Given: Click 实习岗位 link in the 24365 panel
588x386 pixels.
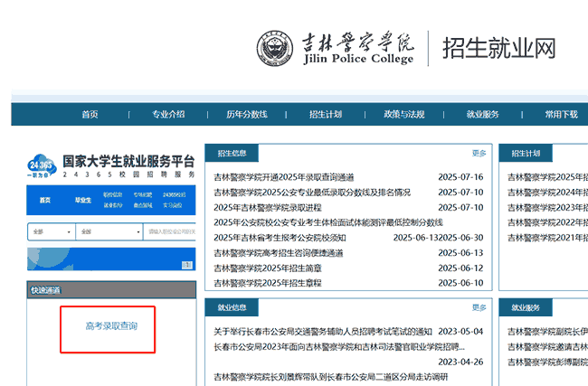Looking at the screenshot, I should [x=173, y=205].
